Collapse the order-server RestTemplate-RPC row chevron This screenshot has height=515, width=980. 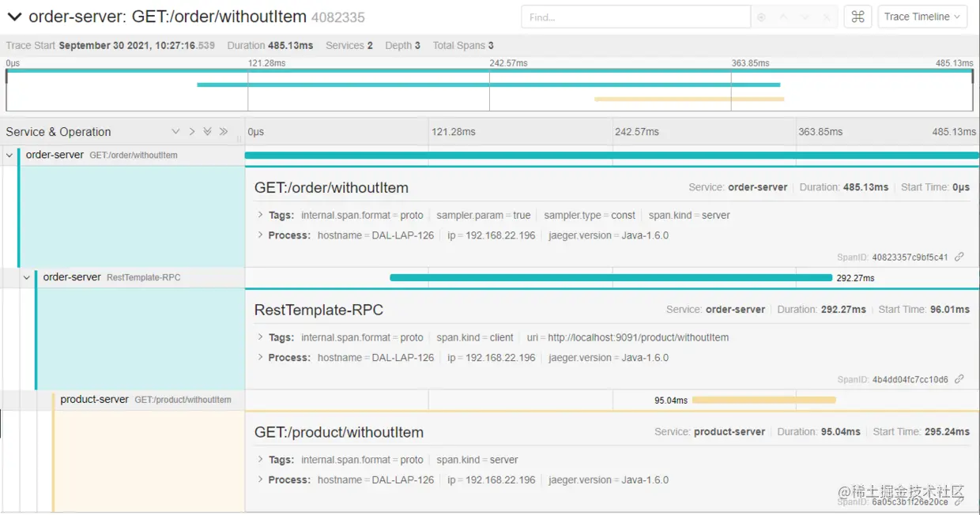click(27, 278)
